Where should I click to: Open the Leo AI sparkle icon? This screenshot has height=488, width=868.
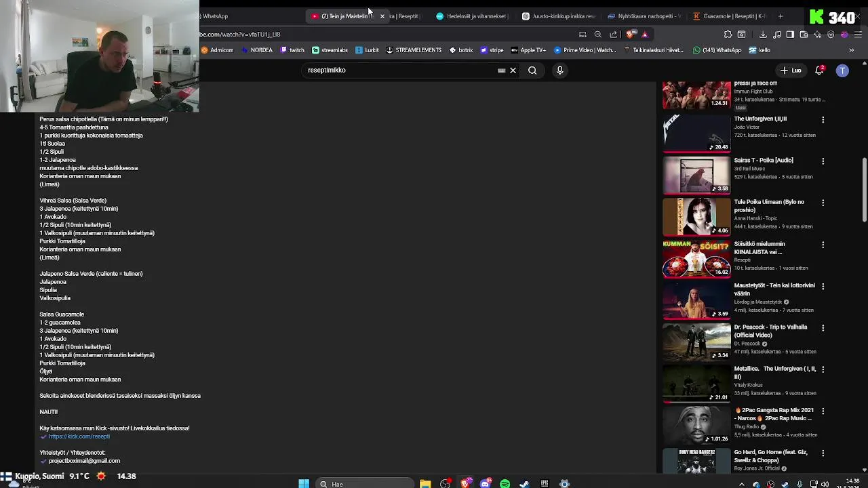pos(817,35)
